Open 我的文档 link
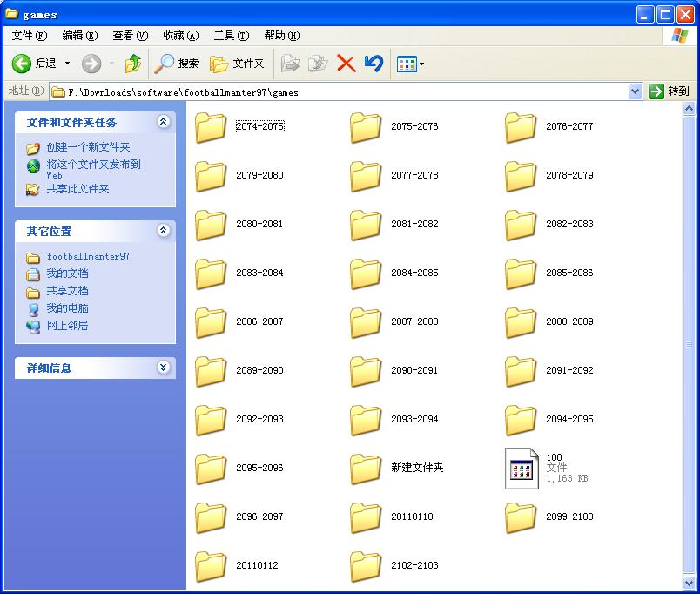 [67, 273]
